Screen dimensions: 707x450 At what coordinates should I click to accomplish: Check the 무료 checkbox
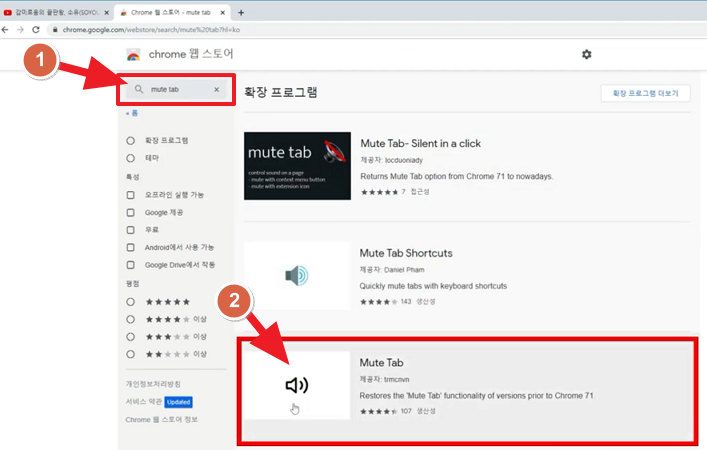pyautogui.click(x=130, y=230)
